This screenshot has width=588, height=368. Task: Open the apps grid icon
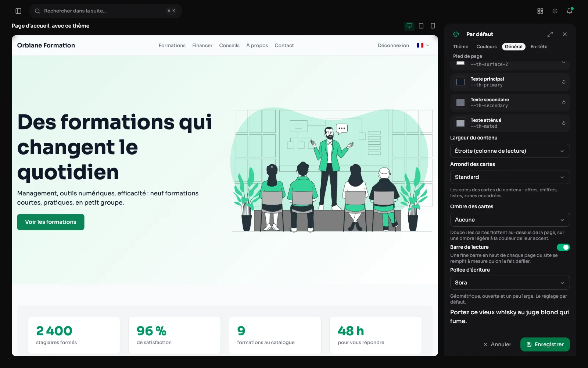pos(540,11)
